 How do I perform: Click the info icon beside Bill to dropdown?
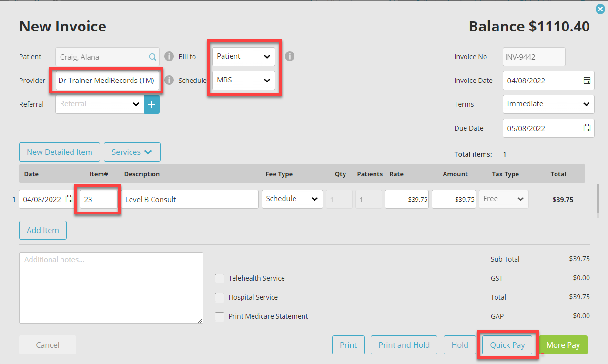pyautogui.click(x=290, y=56)
